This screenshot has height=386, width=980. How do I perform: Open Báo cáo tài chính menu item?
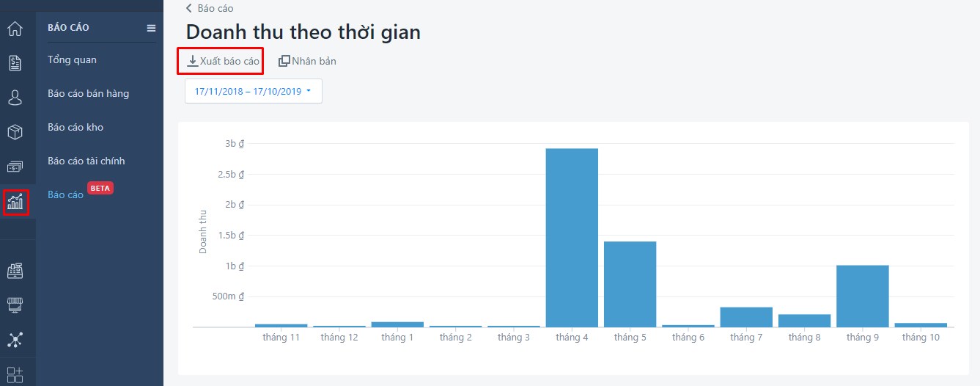tap(86, 161)
